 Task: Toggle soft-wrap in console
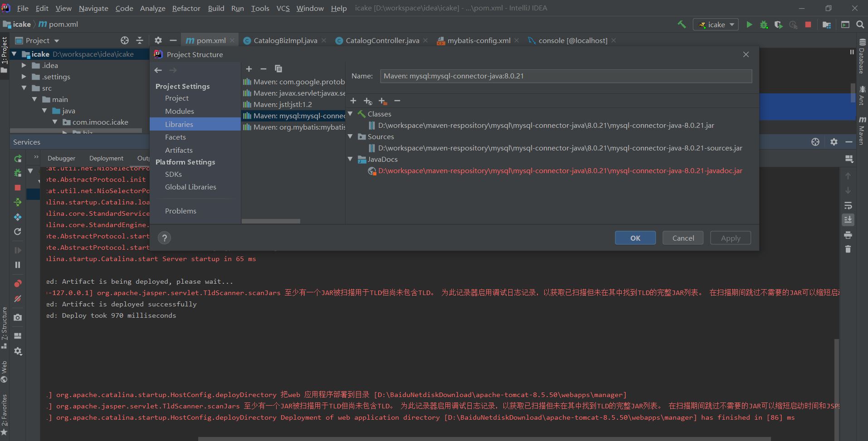coord(848,205)
